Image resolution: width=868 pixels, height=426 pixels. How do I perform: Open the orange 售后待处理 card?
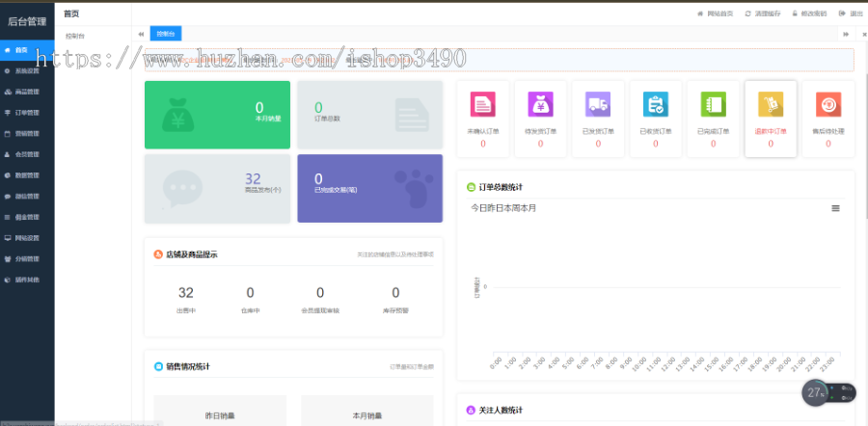pyautogui.click(x=828, y=119)
